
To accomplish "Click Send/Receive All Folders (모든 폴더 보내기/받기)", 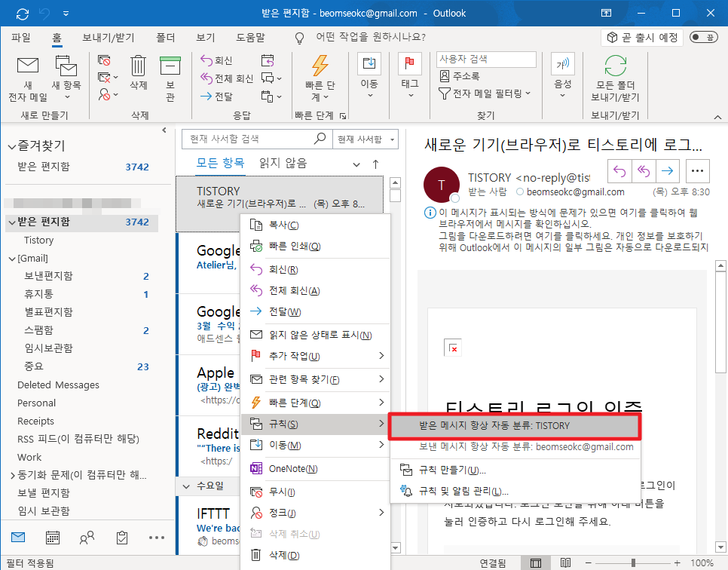I will click(x=615, y=78).
